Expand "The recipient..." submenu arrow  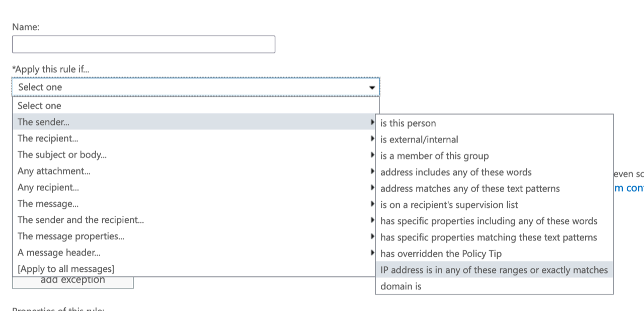pos(372,138)
